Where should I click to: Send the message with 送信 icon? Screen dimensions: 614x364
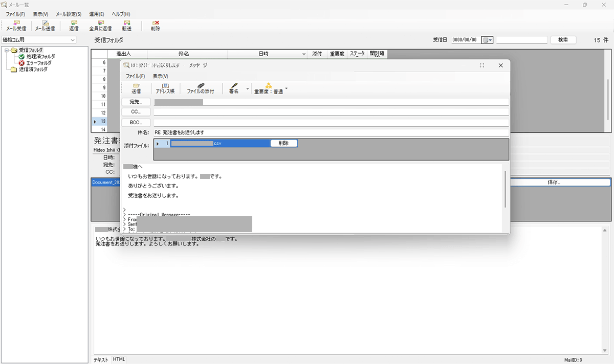click(x=136, y=88)
